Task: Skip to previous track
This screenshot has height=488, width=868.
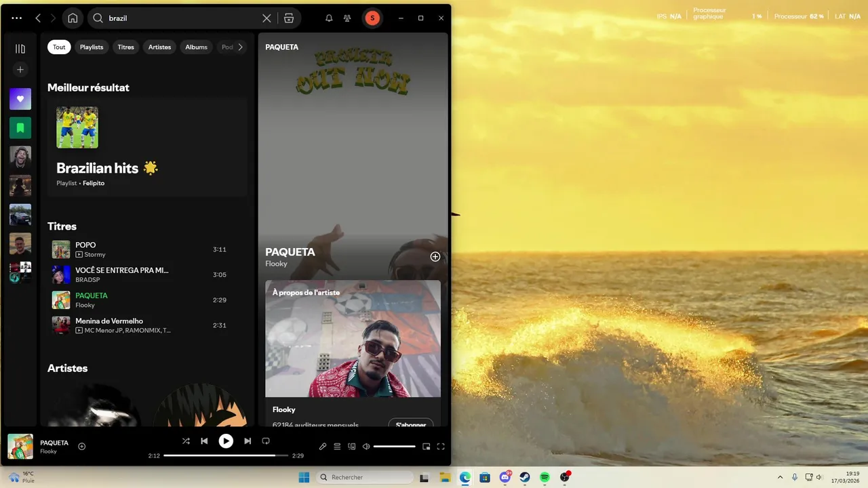Action: 204,441
